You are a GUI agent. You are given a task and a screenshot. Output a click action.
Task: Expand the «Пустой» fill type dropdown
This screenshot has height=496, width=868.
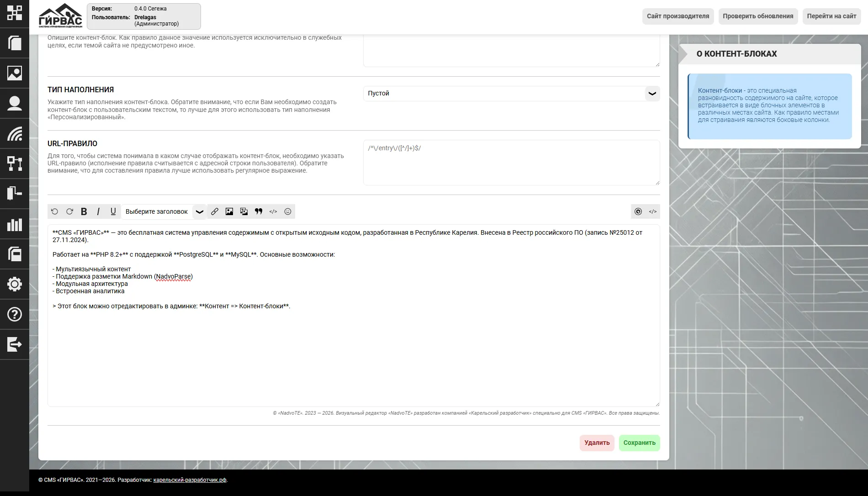click(511, 93)
